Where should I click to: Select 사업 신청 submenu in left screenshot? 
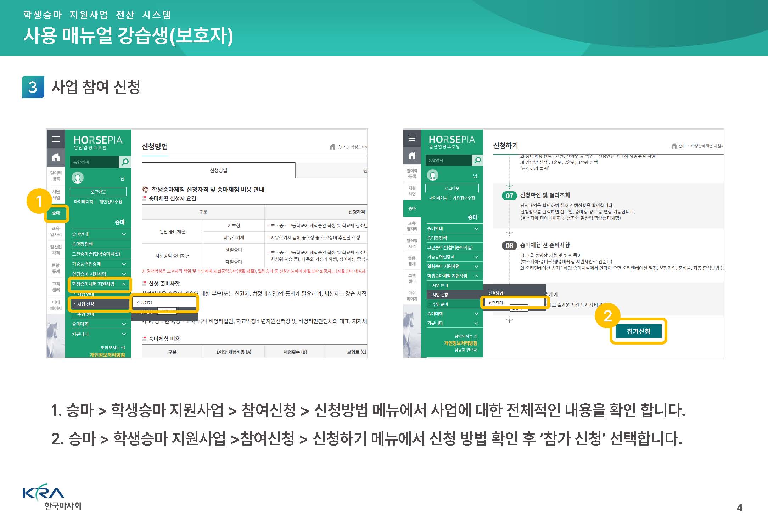pyautogui.click(x=100, y=304)
